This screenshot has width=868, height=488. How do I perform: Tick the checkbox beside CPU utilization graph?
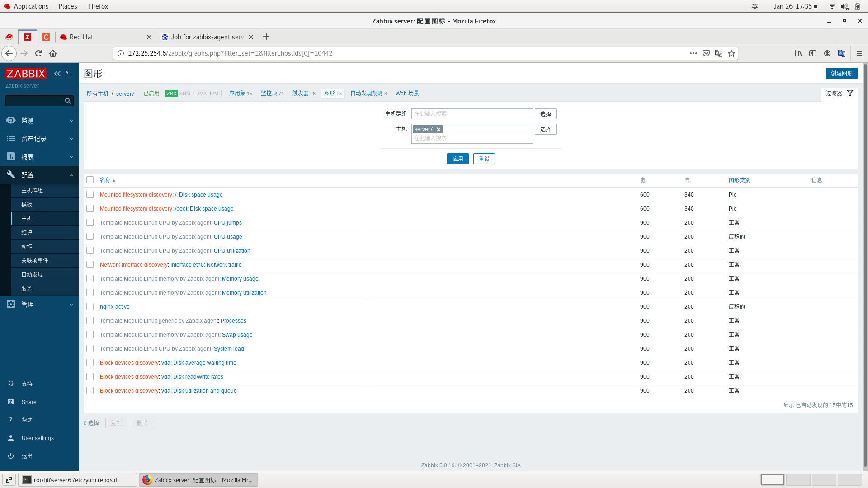click(x=90, y=250)
